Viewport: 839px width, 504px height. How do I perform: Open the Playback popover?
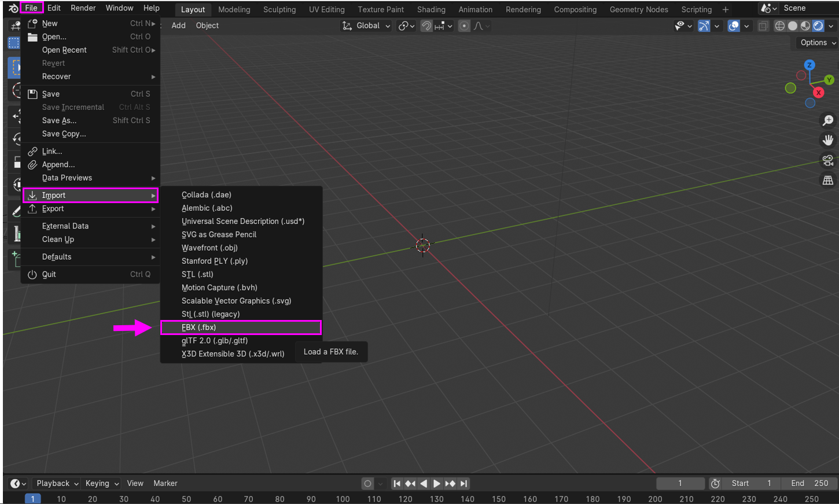57,484
